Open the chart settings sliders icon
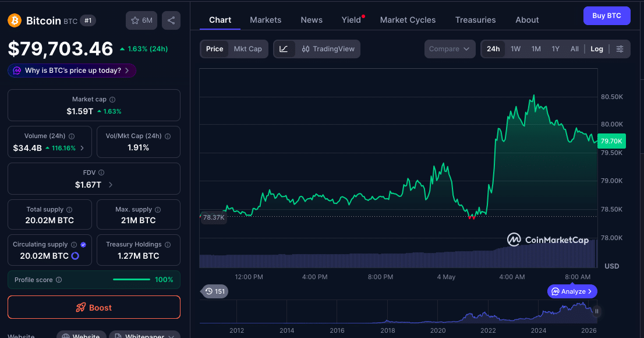The width and height of the screenshot is (644, 338). 620,49
